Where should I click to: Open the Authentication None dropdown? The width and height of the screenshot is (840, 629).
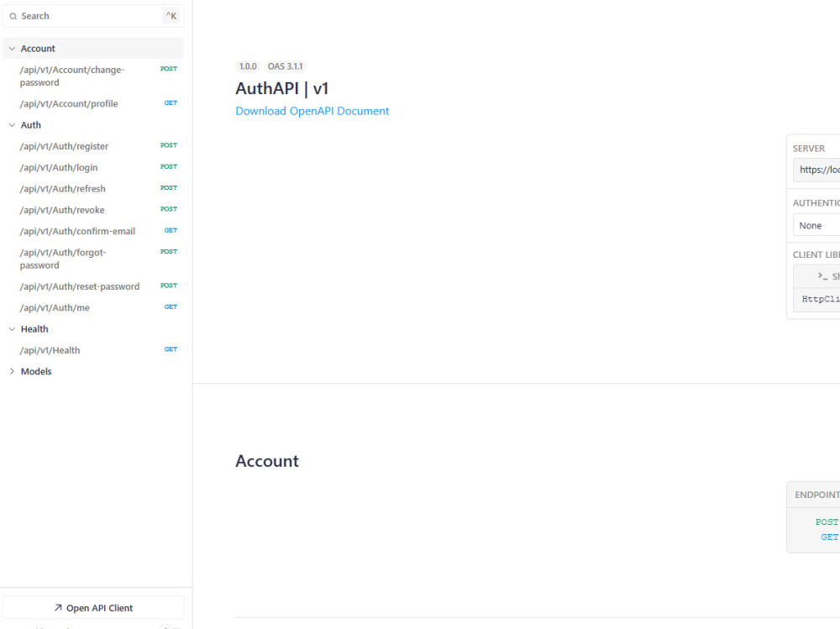click(x=816, y=226)
